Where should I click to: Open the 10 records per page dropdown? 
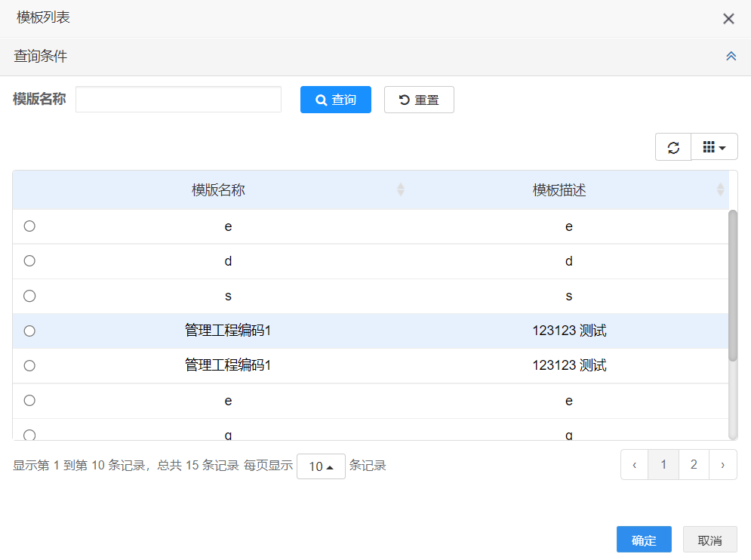(x=321, y=466)
